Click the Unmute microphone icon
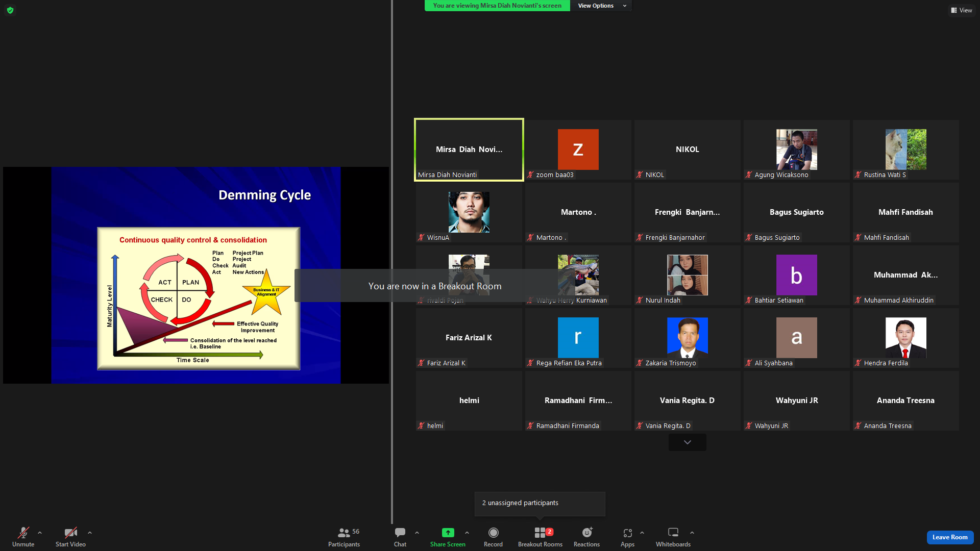 tap(23, 533)
